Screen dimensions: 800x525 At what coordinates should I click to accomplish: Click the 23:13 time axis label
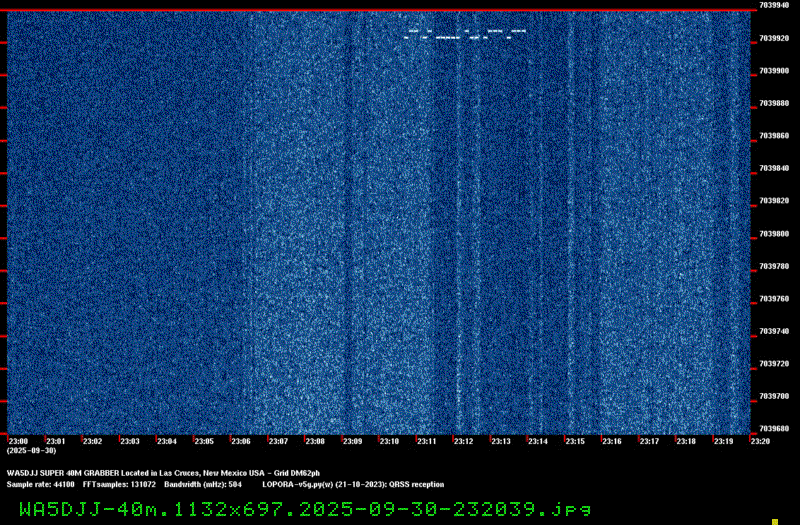[x=501, y=441]
